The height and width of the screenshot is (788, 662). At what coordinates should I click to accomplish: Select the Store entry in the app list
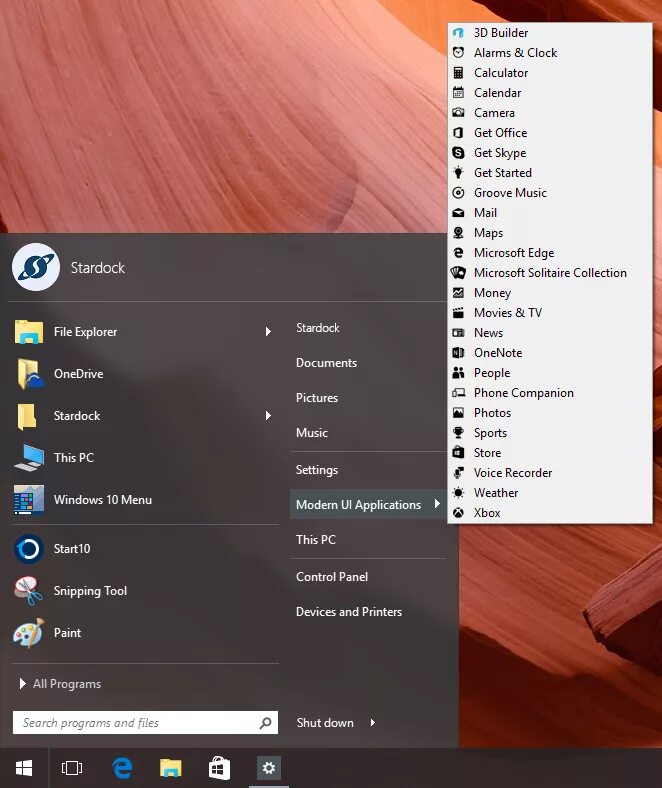(x=550, y=453)
